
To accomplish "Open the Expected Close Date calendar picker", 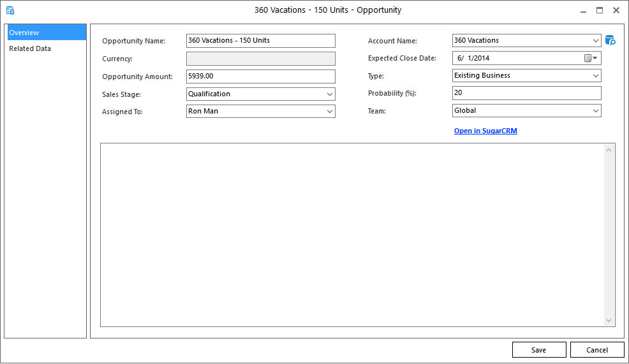I will tap(591, 58).
